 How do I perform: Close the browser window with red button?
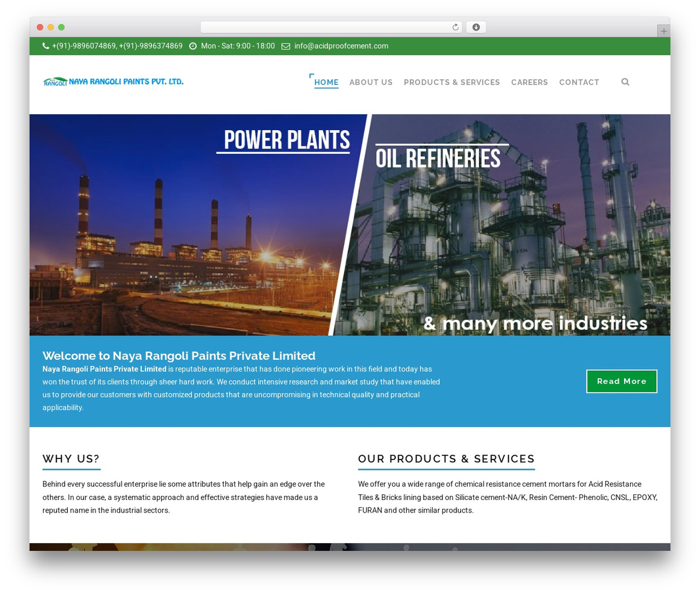pos(40,27)
